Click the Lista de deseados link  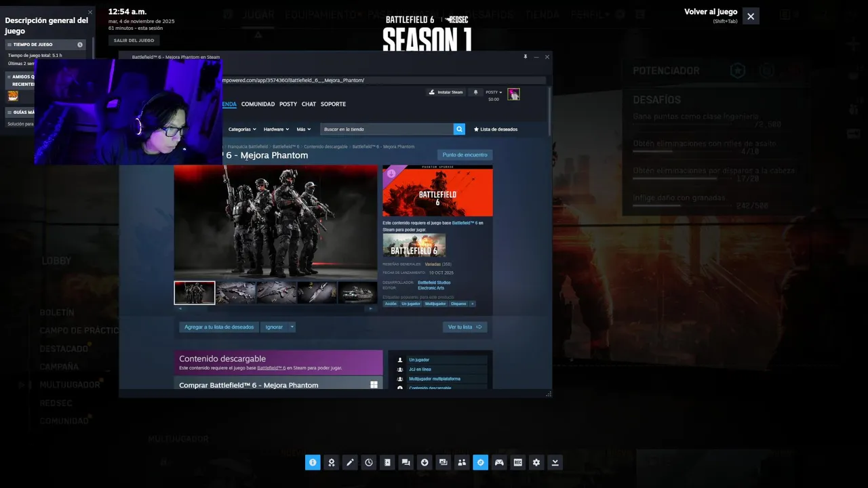[x=495, y=129]
